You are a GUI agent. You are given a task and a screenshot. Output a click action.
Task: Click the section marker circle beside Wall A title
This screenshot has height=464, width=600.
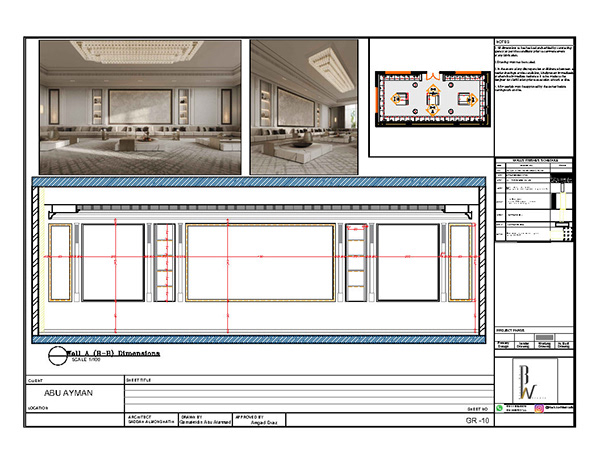tap(56, 354)
